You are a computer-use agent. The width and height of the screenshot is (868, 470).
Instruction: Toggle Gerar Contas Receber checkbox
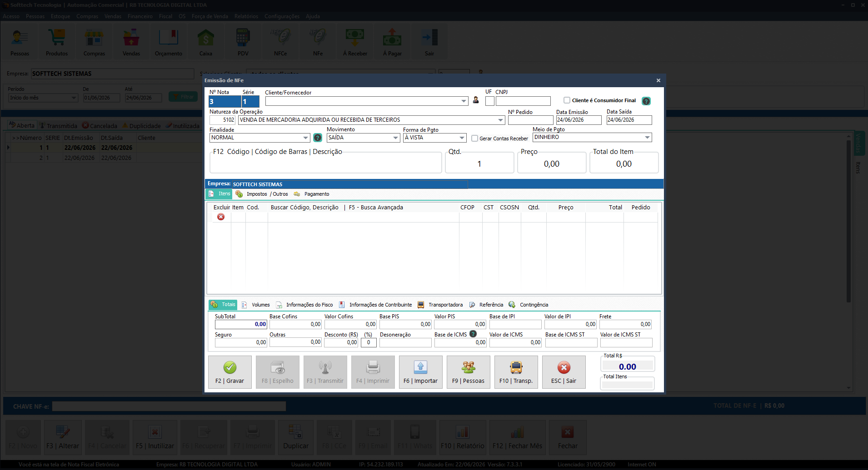pyautogui.click(x=474, y=139)
